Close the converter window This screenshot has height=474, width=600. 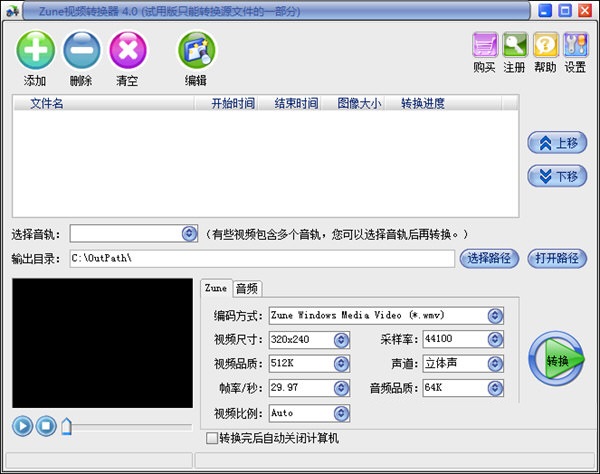pos(585,10)
